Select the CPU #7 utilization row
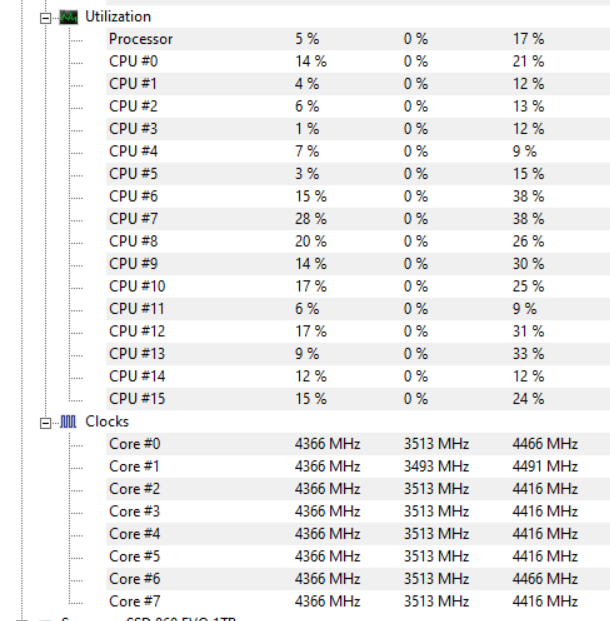The height and width of the screenshot is (621, 610). click(x=358, y=219)
